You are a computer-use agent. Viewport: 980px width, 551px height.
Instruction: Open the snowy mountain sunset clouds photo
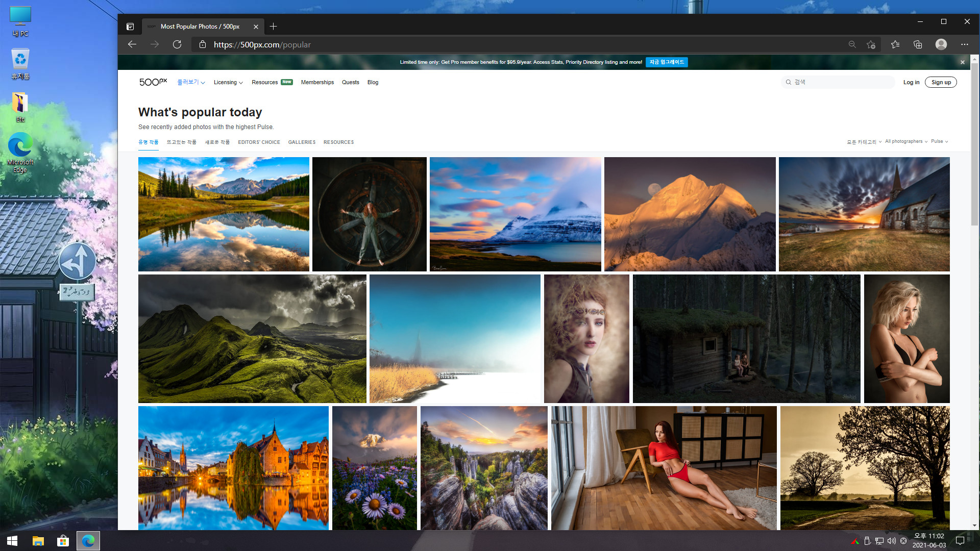[515, 214]
